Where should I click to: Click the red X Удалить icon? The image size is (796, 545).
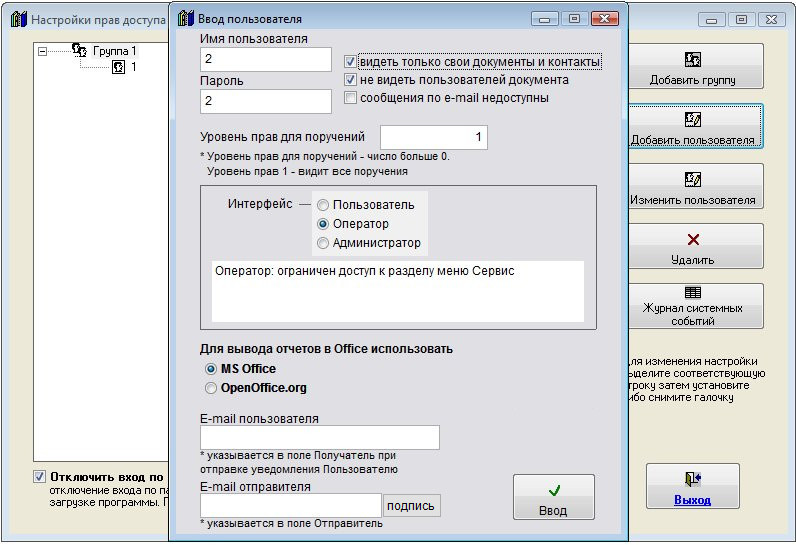[x=693, y=240]
